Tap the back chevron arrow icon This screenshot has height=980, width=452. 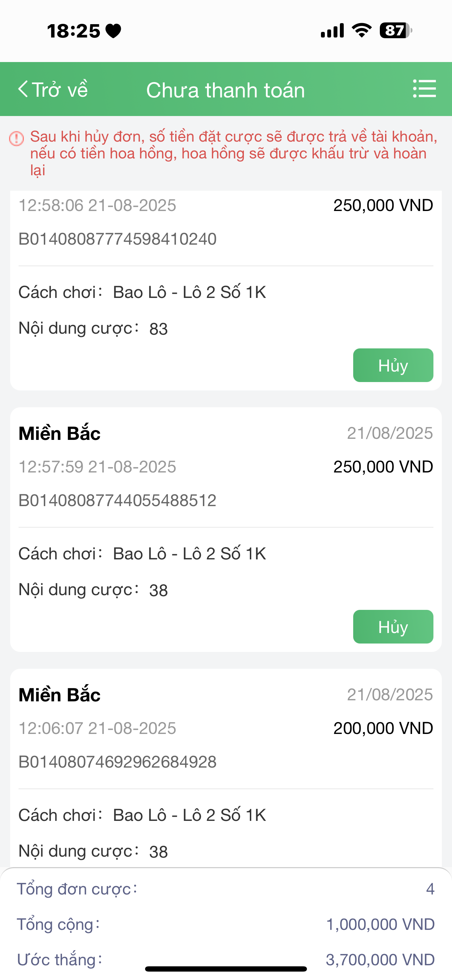click(23, 89)
